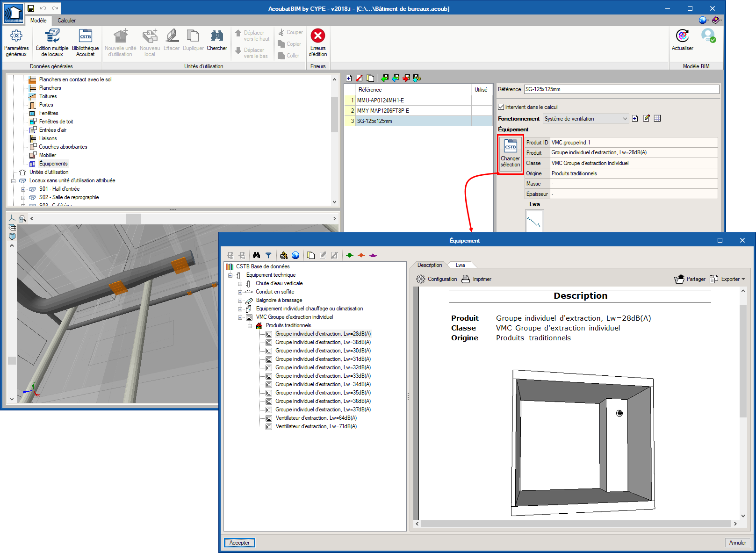Click the orange marker icon in Équipement toolbar
The image size is (756, 553).
click(361, 255)
